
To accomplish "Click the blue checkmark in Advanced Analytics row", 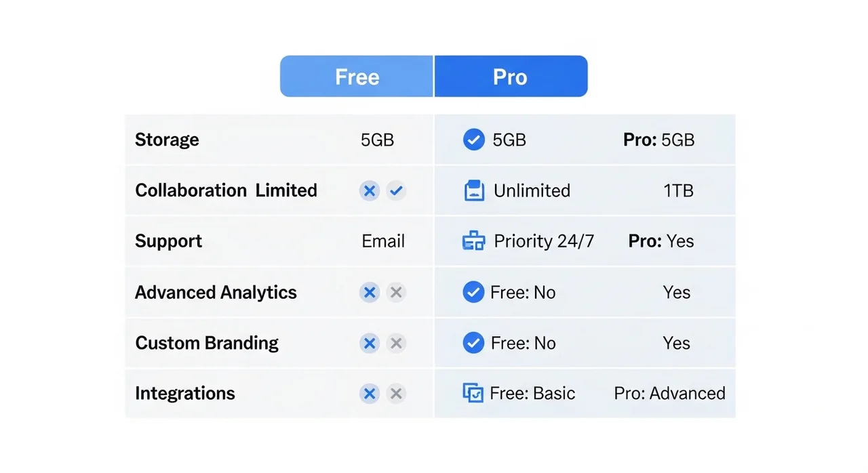I will [x=473, y=292].
